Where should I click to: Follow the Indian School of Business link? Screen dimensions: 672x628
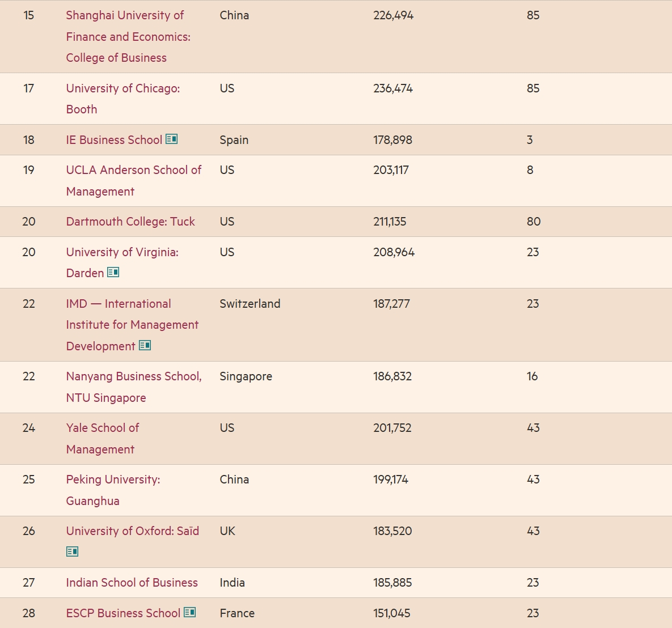132,583
